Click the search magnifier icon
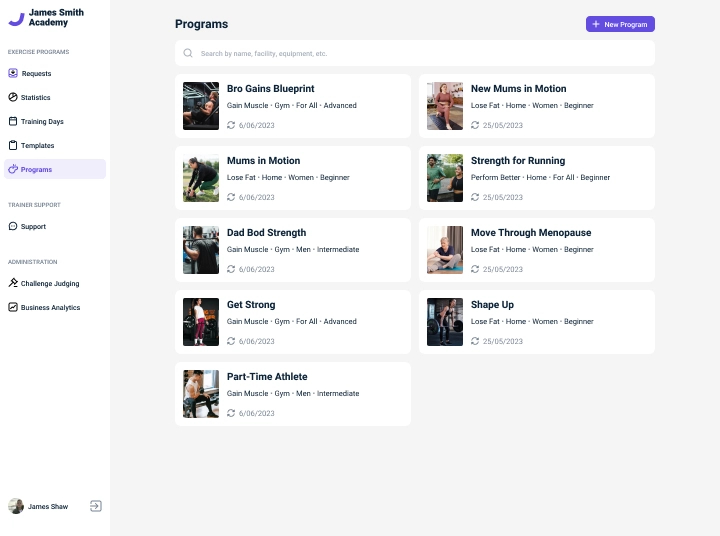 [188, 53]
